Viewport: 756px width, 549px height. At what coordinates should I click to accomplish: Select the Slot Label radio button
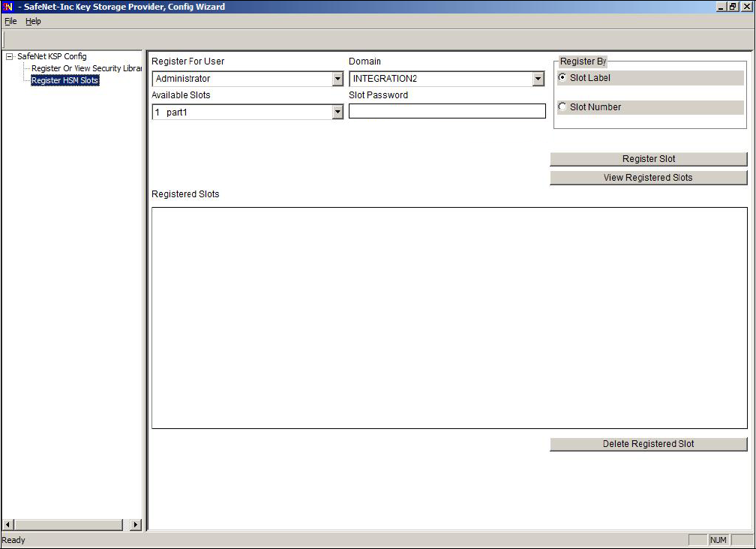[562, 78]
